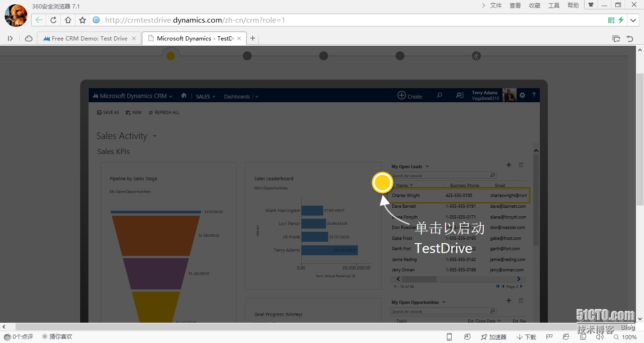Sort leads by the Name column header
Image resolution: width=644 pixels, height=343 pixels.
pos(405,186)
